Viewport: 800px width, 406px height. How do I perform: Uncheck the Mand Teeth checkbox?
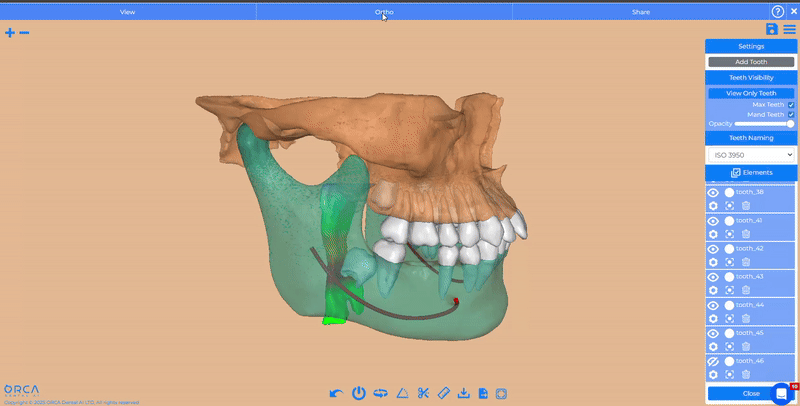point(791,114)
